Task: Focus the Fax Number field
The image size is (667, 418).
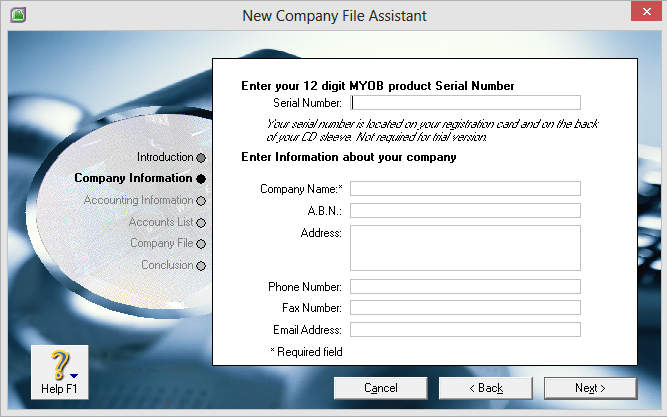Action: [465, 308]
